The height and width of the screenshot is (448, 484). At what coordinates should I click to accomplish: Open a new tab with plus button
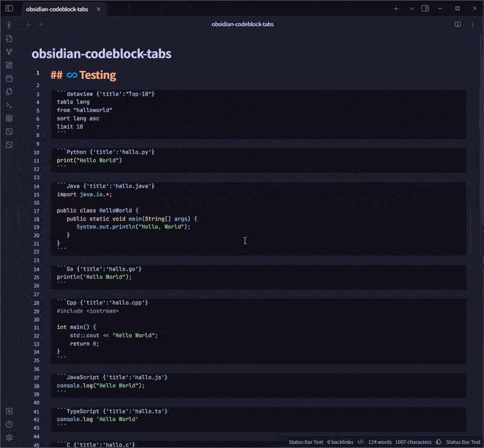coord(396,9)
